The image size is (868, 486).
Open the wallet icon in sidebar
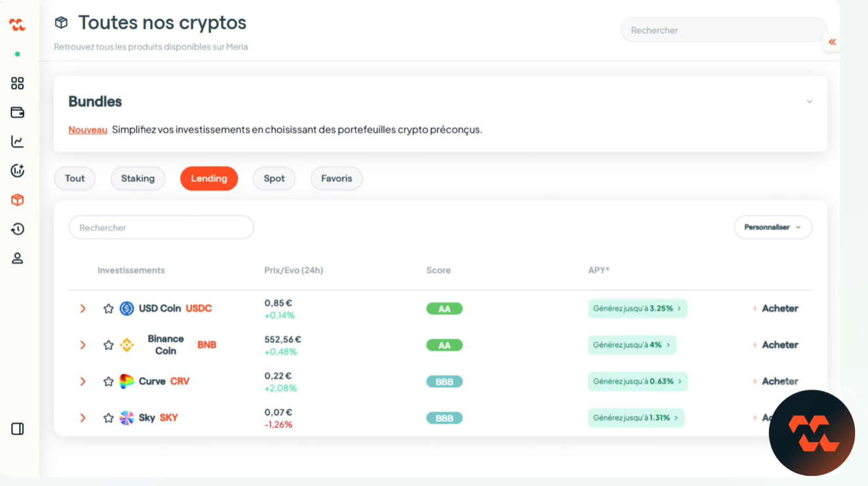click(18, 113)
